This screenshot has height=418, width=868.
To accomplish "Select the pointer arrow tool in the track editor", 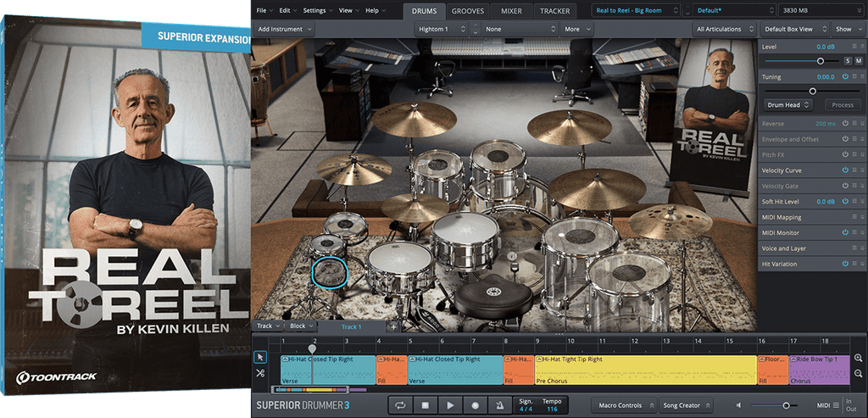I will point(260,357).
